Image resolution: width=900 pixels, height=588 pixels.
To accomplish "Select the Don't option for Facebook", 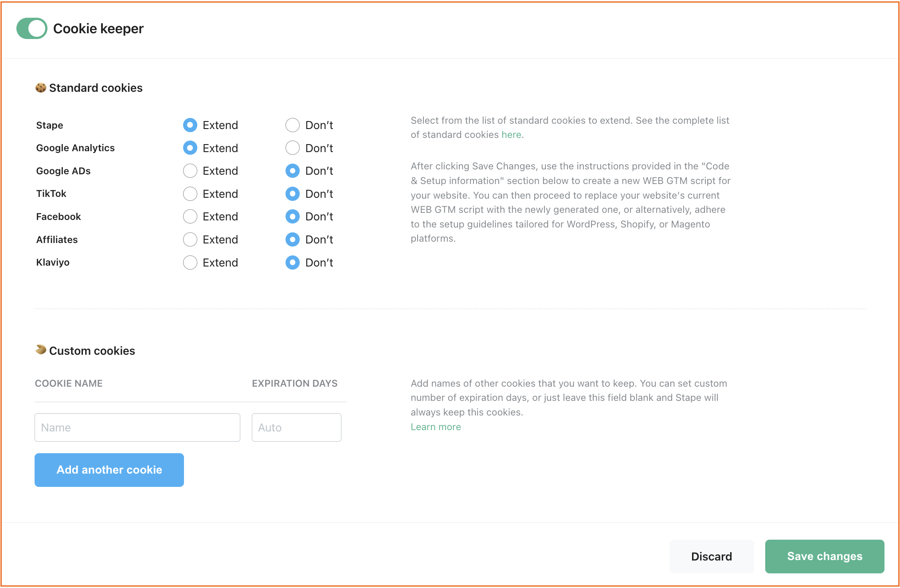I will coord(293,216).
